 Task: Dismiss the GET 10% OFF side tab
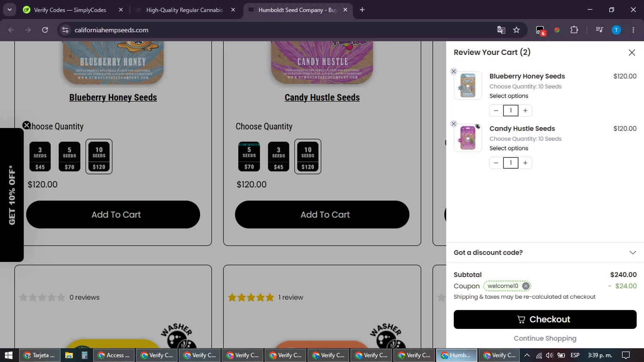[x=27, y=125]
